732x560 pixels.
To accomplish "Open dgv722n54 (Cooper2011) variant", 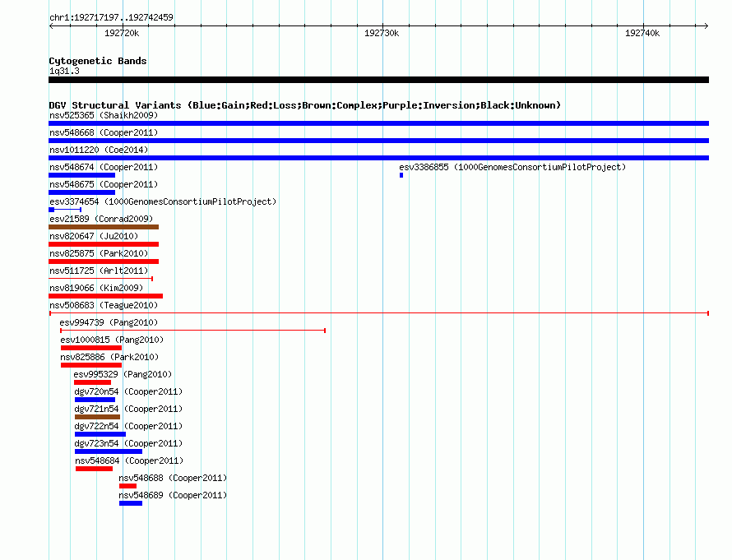I will (x=128, y=426).
